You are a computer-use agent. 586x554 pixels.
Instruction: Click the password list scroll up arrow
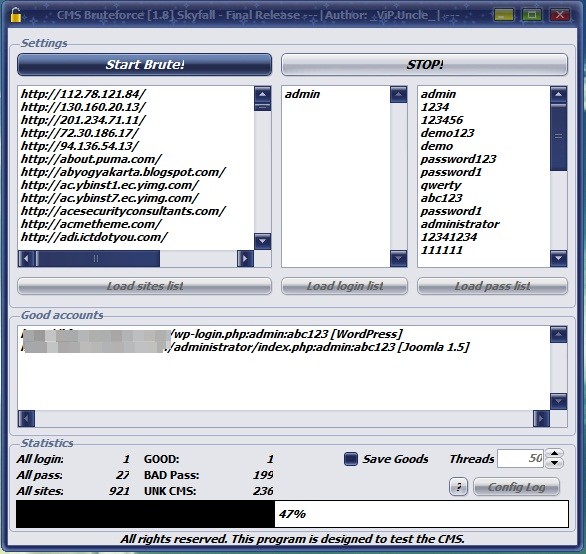(x=558, y=94)
